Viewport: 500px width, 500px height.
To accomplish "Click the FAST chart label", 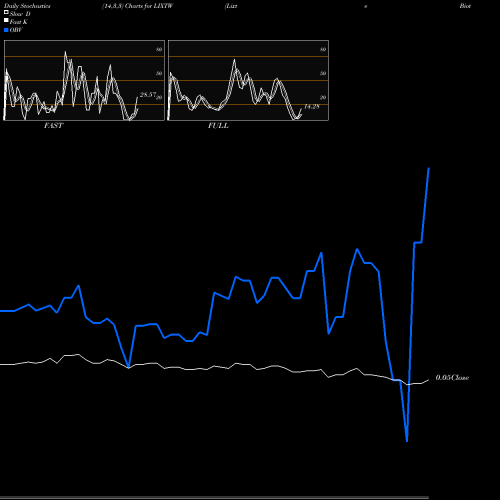I will pyautogui.click(x=53, y=126).
